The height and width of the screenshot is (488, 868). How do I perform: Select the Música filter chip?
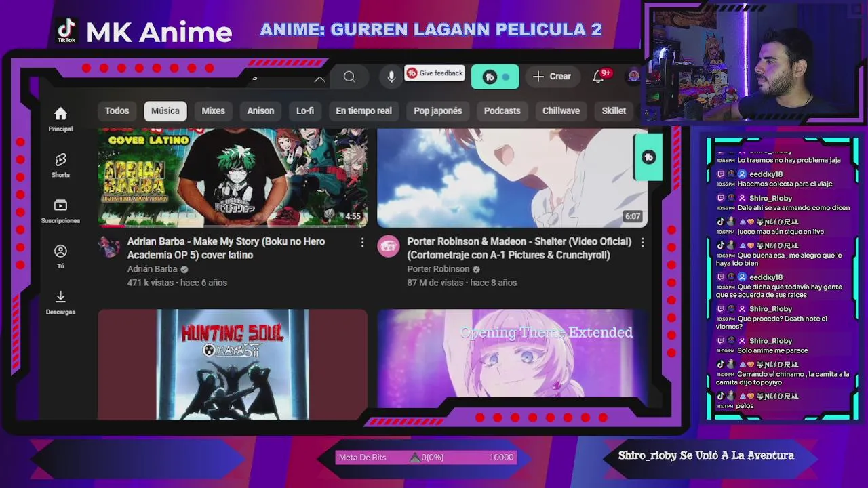(165, 111)
